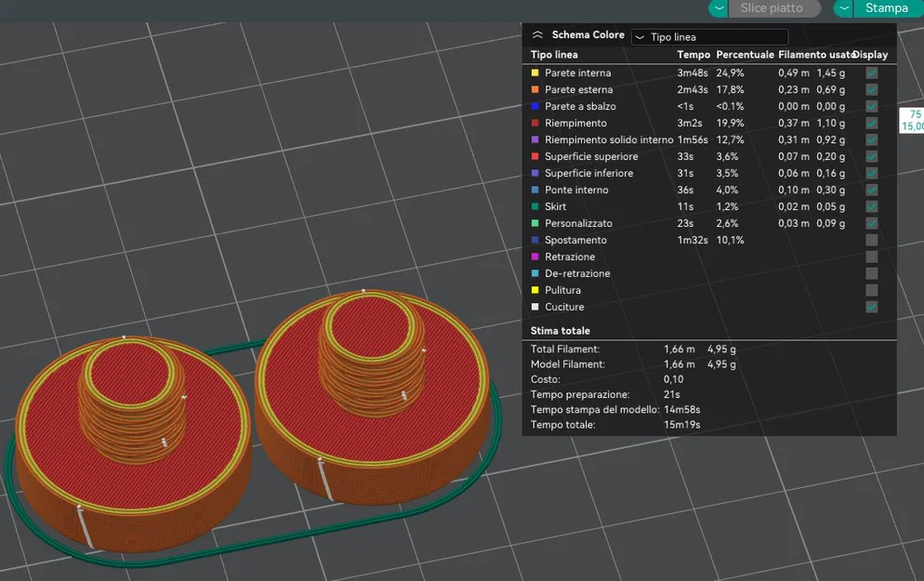The width and height of the screenshot is (924, 581).
Task: Toggle display of Parete a sbalzo
Action: pyautogui.click(x=872, y=107)
